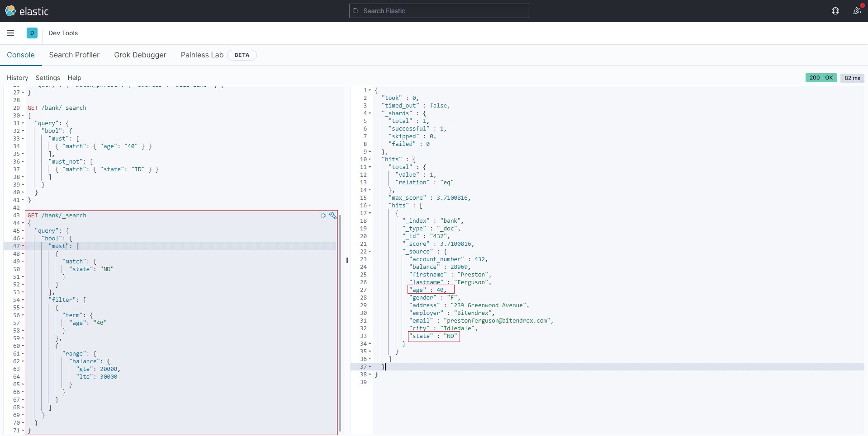
Task: Open the newsfeed notifications icon
Action: (x=857, y=11)
